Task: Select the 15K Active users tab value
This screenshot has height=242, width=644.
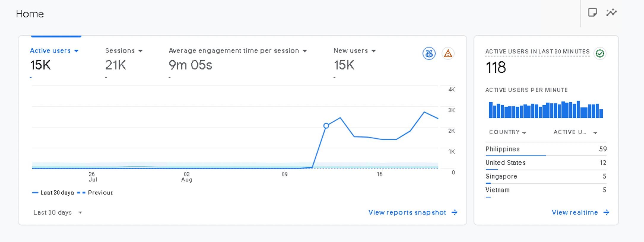Action: click(40, 65)
